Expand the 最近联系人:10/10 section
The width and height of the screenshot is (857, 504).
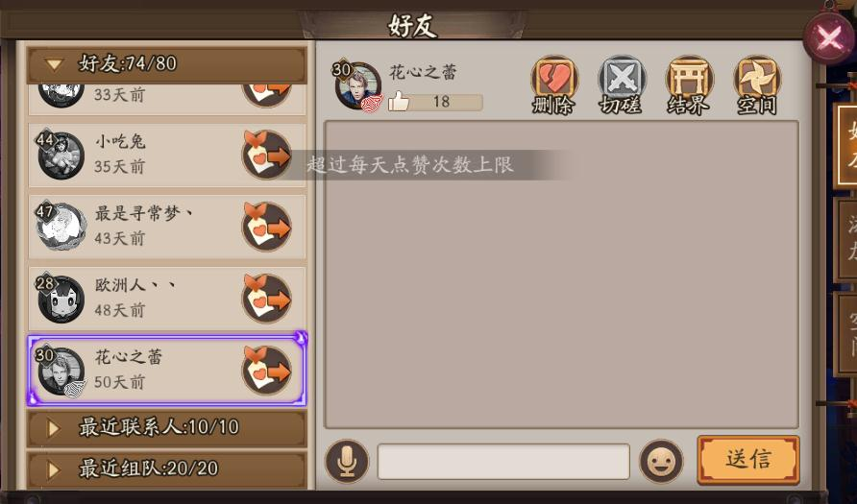click(167, 427)
